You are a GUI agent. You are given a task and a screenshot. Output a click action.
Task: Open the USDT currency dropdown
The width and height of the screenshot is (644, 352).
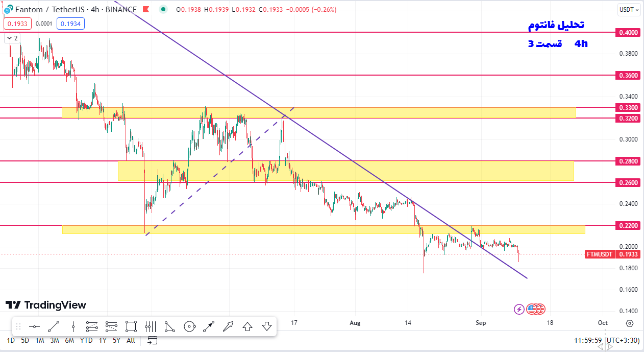(628, 9)
